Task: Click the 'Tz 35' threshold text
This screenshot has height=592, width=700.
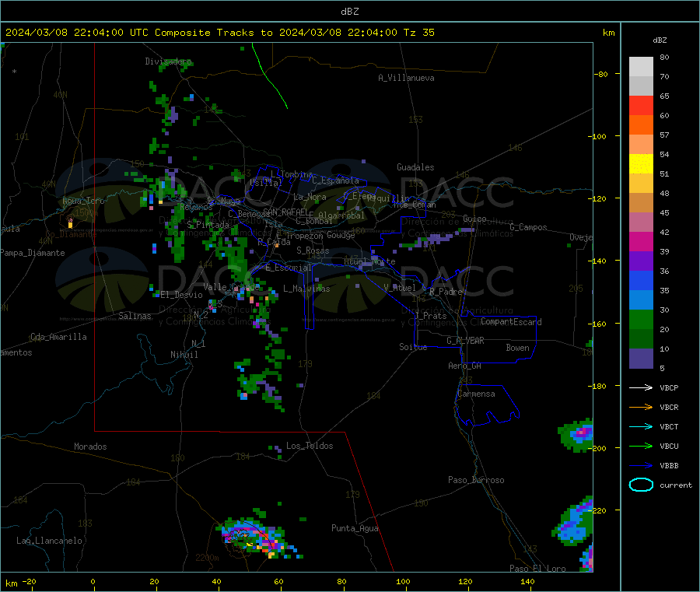Action: click(x=418, y=33)
